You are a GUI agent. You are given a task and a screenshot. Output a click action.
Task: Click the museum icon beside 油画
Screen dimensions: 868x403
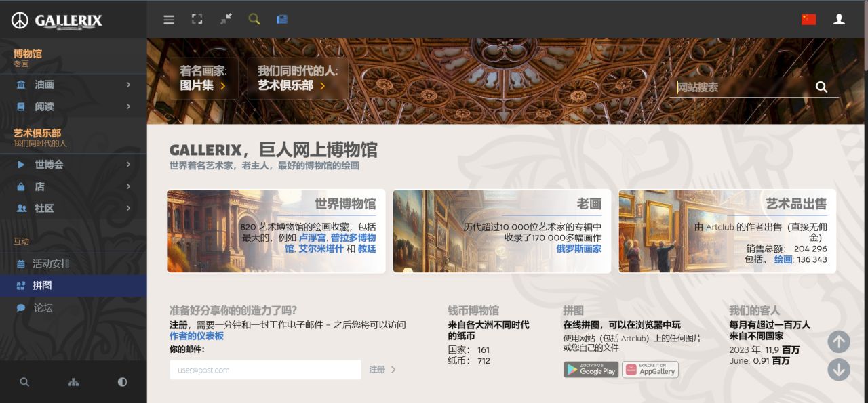point(21,85)
